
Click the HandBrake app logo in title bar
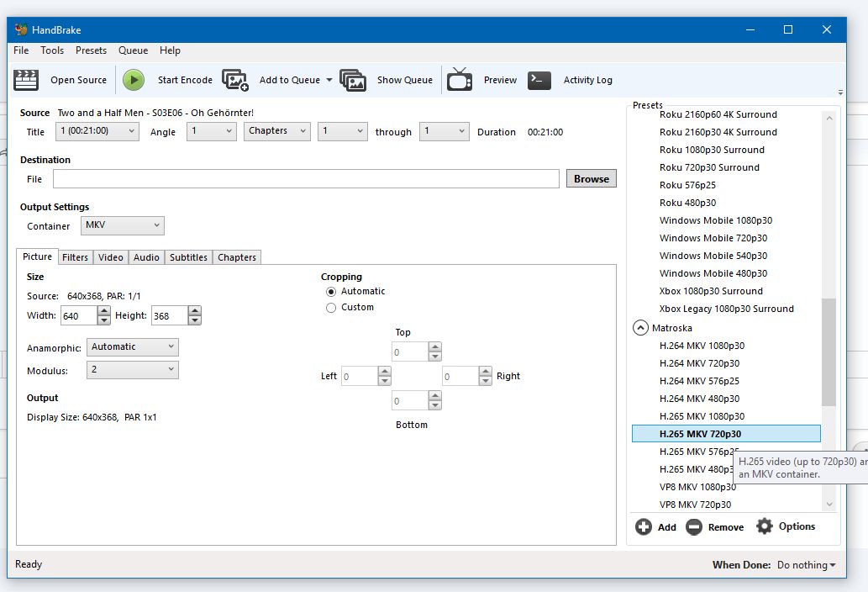tap(21, 29)
